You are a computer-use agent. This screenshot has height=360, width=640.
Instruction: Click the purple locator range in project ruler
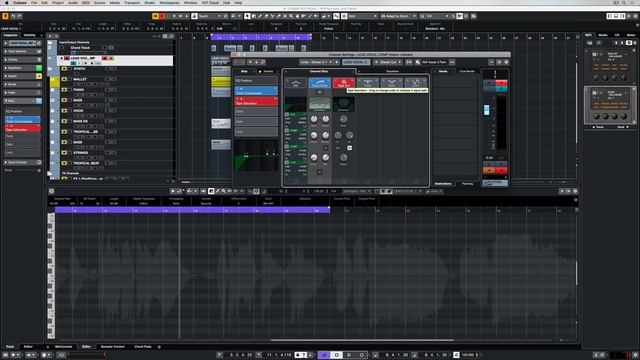point(261,37)
